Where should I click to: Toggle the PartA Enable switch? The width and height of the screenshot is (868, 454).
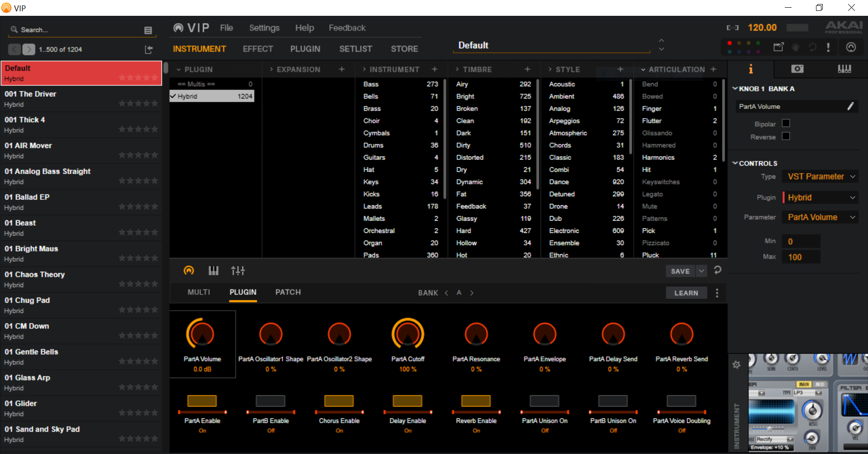pos(202,401)
